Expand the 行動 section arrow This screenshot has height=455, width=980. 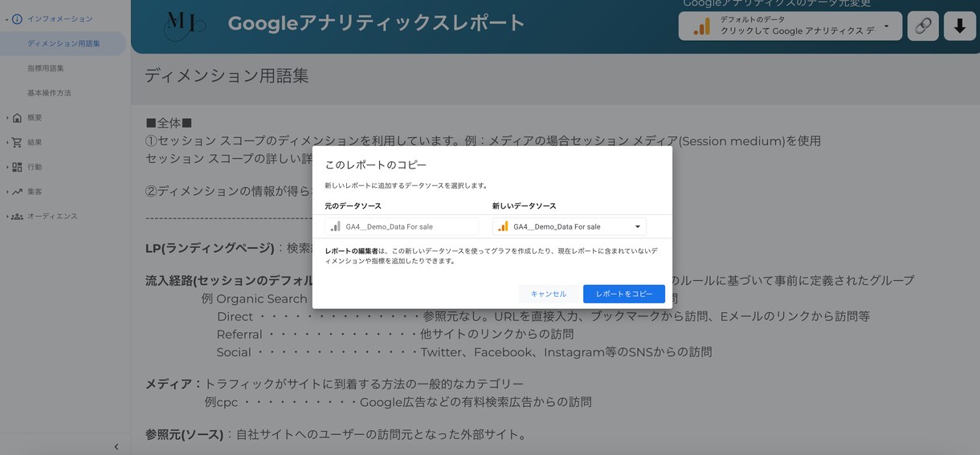click(6, 167)
